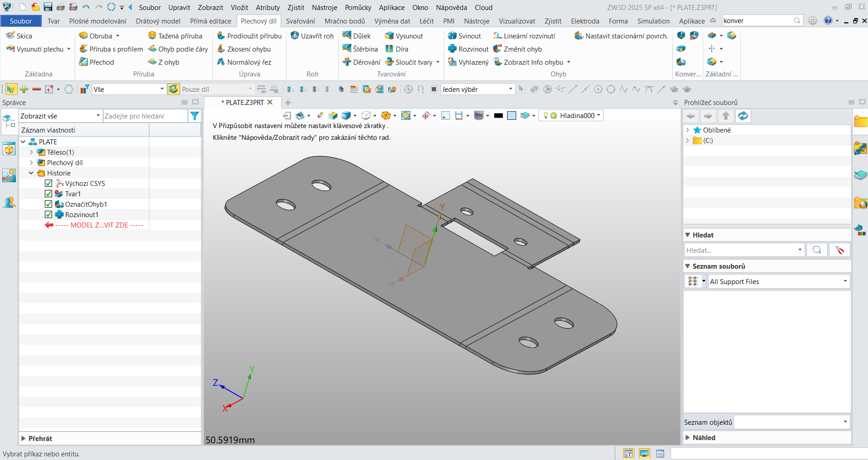Toggle the Tvar1 checkbox
The height and width of the screenshot is (460, 868).
[48, 194]
